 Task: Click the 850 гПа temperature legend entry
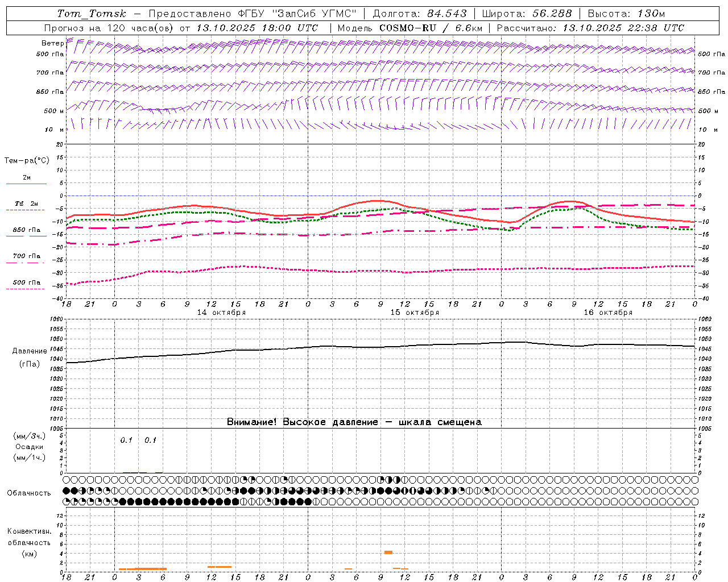click(27, 230)
